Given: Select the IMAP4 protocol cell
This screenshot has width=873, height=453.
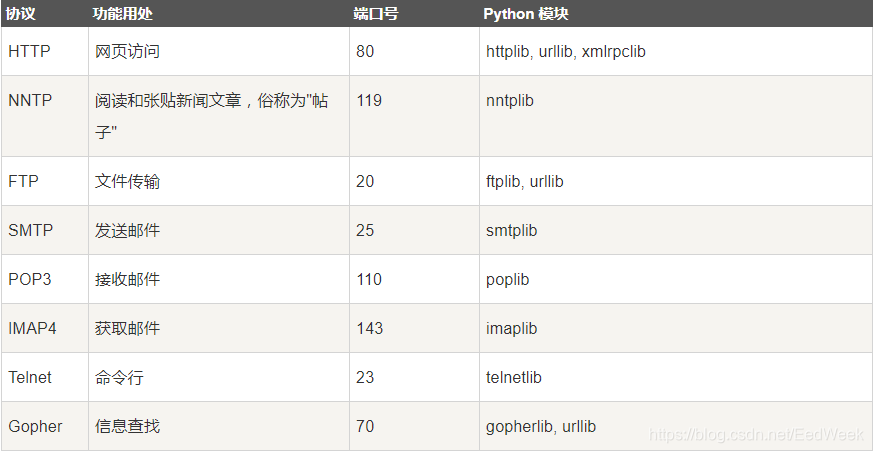Looking at the screenshot, I should point(45,328).
